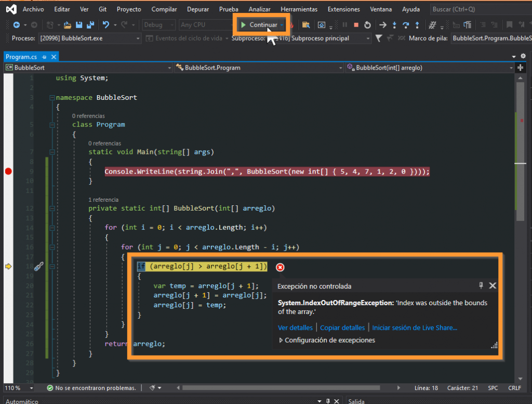Stop debugging with the red square icon
Image resolution: width=532 pixels, height=404 pixels.
pos(356,25)
